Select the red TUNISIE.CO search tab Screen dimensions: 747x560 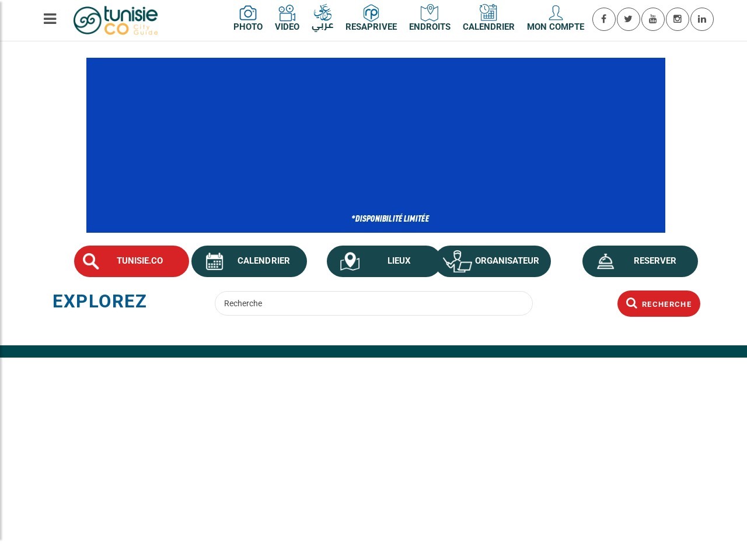(x=131, y=261)
